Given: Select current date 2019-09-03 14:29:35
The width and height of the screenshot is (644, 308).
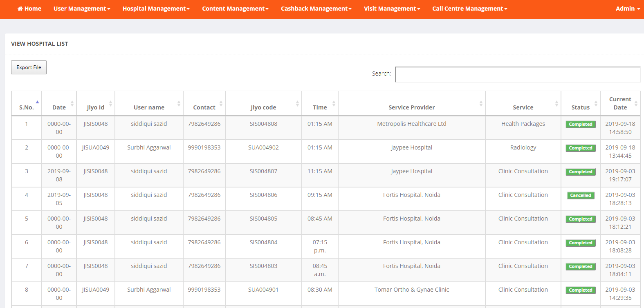Looking at the screenshot, I should [x=620, y=294].
